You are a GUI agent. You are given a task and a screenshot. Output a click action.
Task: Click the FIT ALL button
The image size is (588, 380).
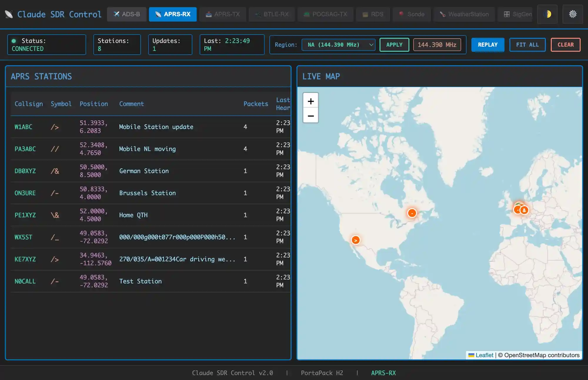pos(527,45)
